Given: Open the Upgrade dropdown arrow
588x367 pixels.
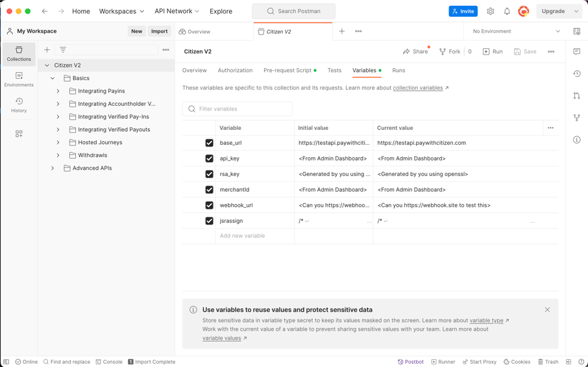Looking at the screenshot, I should click(x=576, y=11).
